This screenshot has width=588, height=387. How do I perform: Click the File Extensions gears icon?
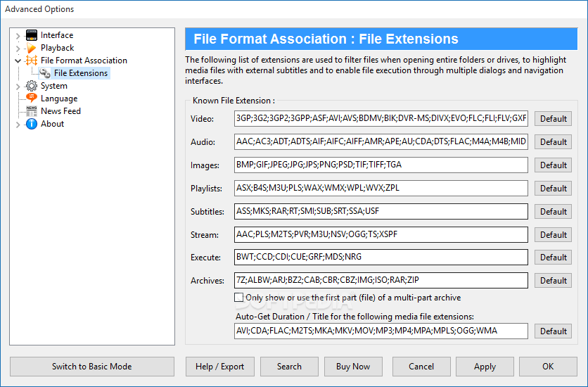(x=45, y=73)
